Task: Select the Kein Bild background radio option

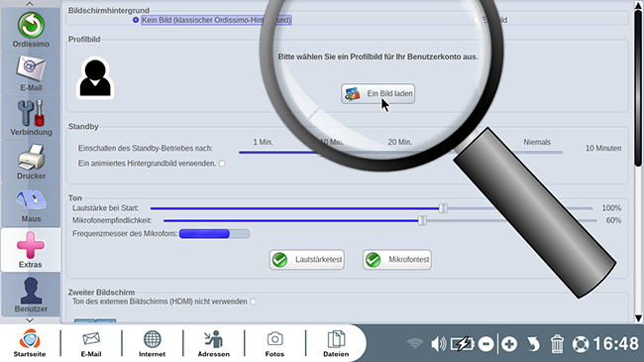Action: [x=136, y=20]
